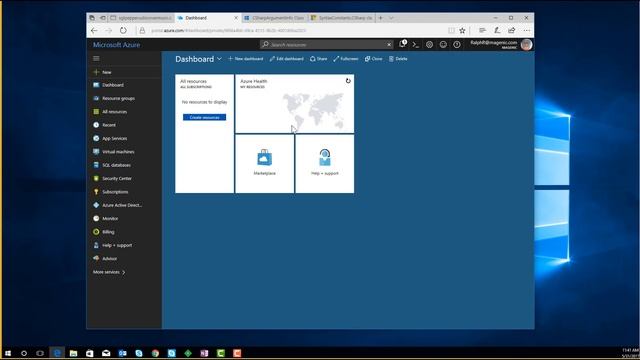Switch to the first browser tab
This screenshot has height=360, width=640.
click(x=141, y=18)
